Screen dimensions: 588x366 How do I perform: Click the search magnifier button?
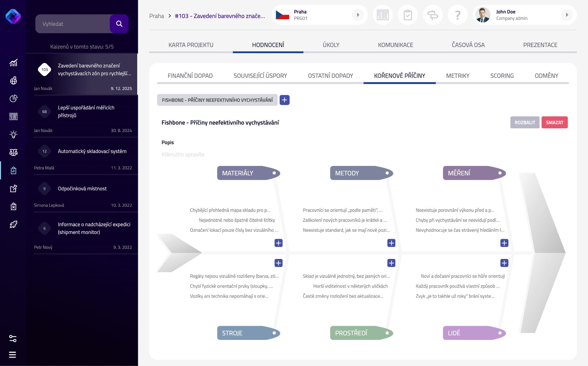click(119, 24)
